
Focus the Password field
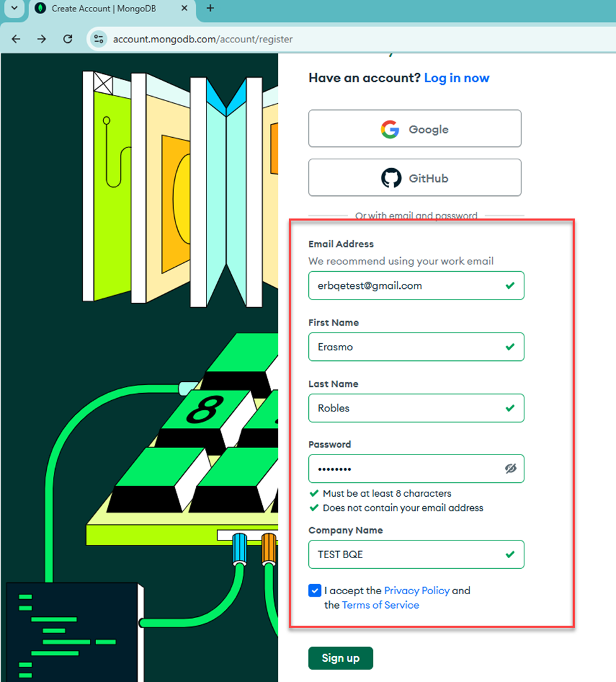[416, 468]
